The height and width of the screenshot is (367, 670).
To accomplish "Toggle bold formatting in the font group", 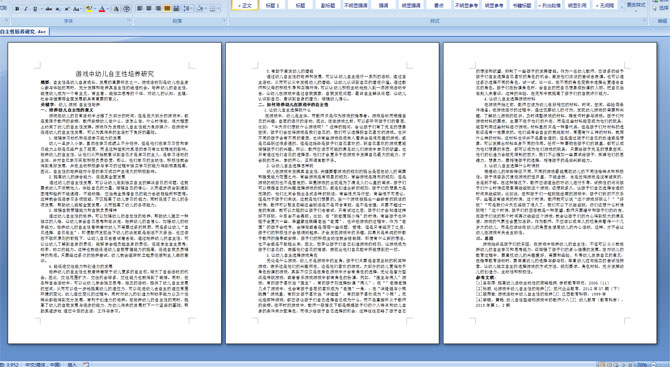I will click(17, 9).
